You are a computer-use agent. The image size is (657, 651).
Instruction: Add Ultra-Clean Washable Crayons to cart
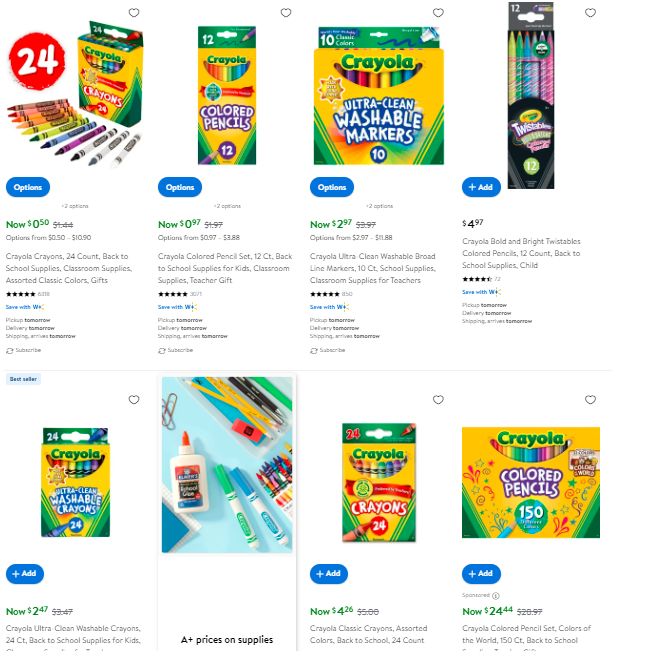coord(25,574)
